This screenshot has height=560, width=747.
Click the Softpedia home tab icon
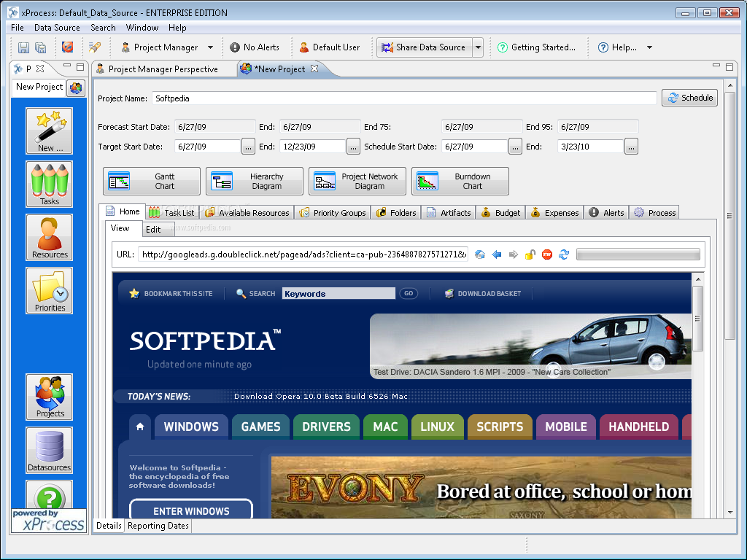[x=140, y=427]
